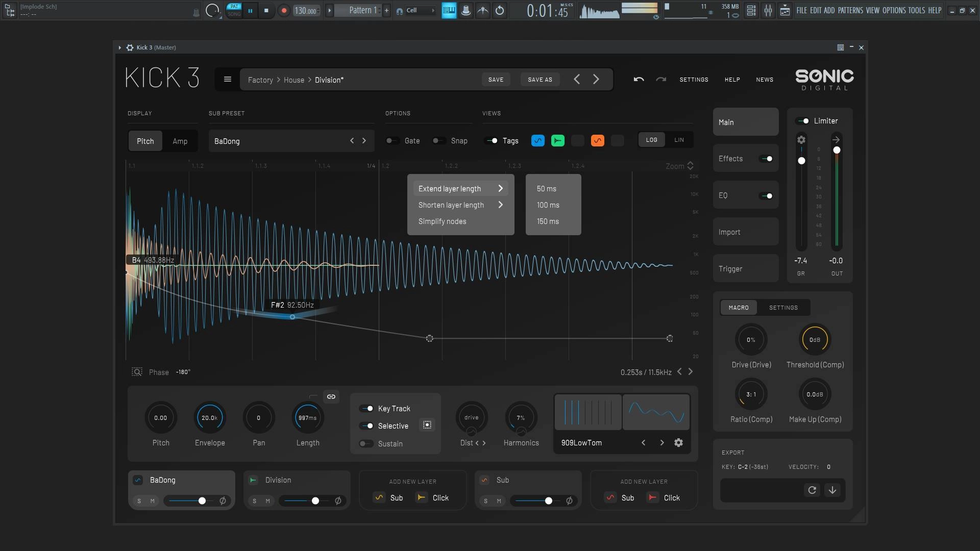This screenshot has height=551, width=980.
Task: Open the Kick 3 plugin gear options
Action: click(x=130, y=47)
